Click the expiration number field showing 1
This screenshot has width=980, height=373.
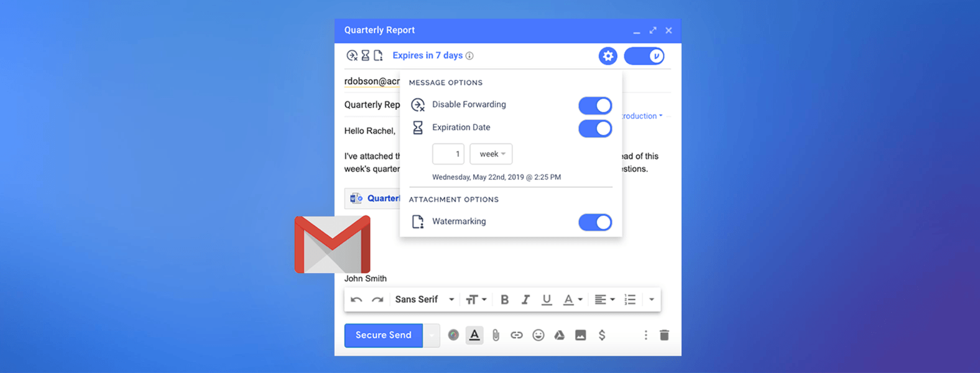tap(448, 154)
